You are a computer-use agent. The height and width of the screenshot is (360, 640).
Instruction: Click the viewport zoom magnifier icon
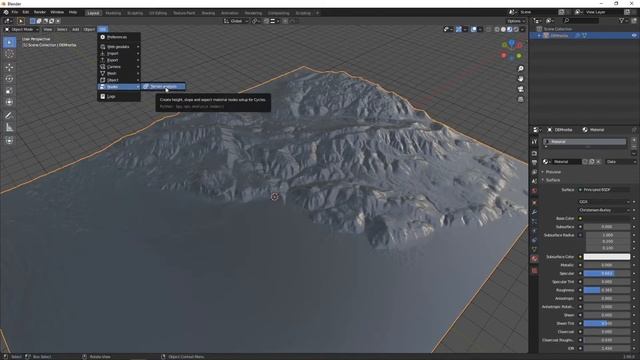point(520,69)
